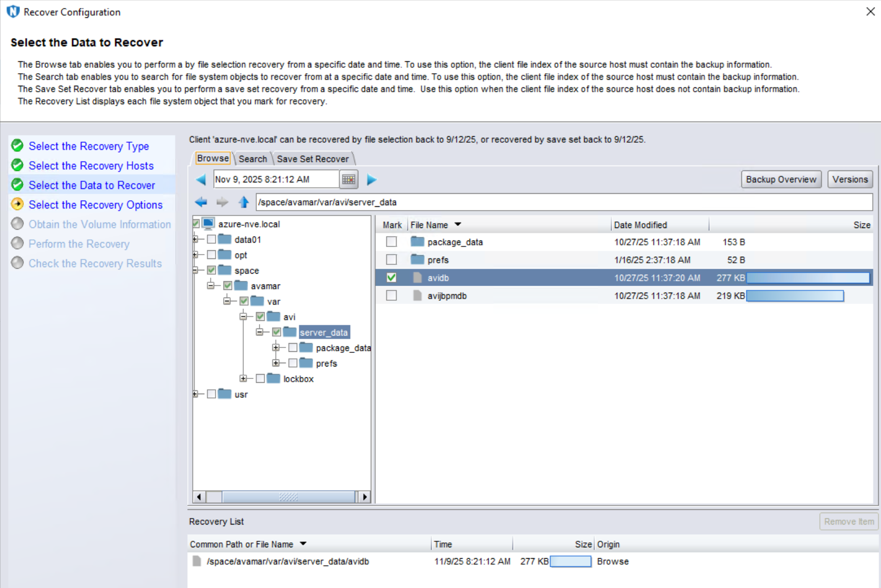
Task: Click the blue left arrow for previous backup time
Action: click(200, 179)
